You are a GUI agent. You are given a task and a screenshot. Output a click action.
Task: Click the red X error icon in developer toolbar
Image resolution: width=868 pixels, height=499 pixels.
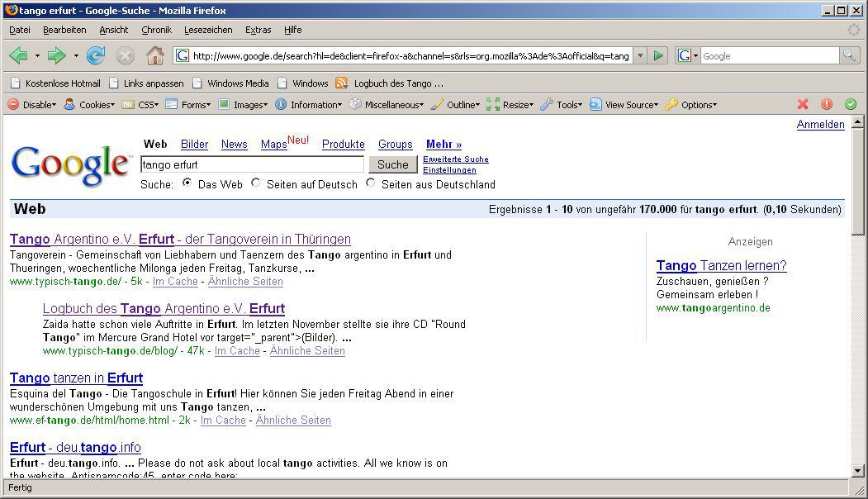point(802,105)
